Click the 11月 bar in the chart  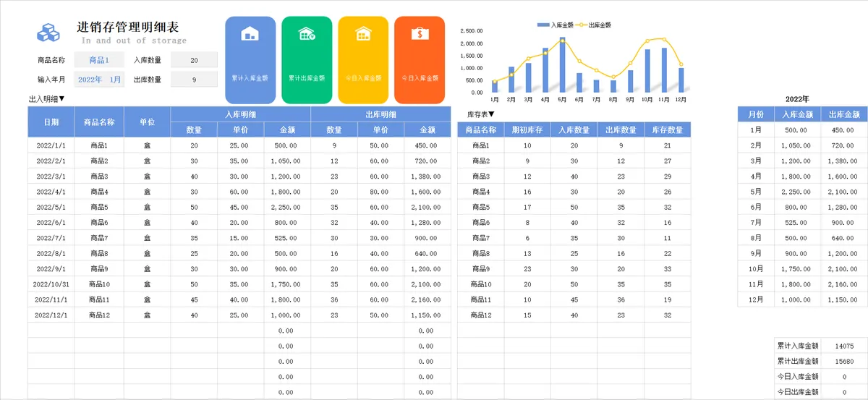click(664, 70)
